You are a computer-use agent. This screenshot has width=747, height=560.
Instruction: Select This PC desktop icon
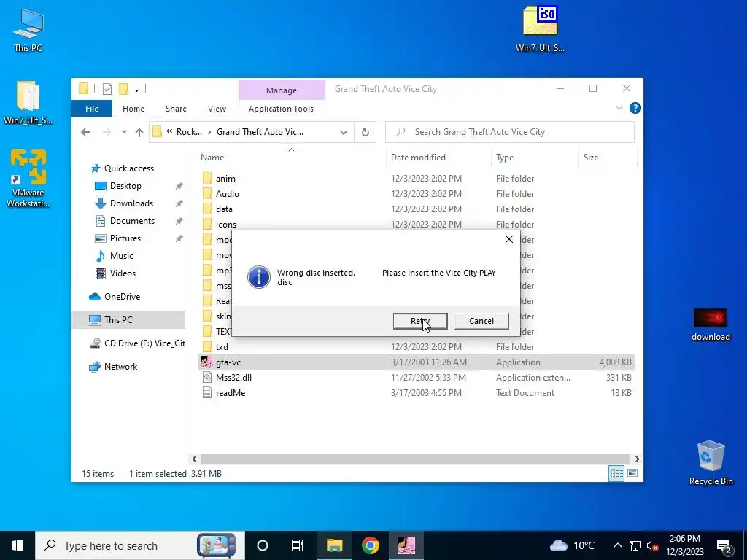pos(28,30)
